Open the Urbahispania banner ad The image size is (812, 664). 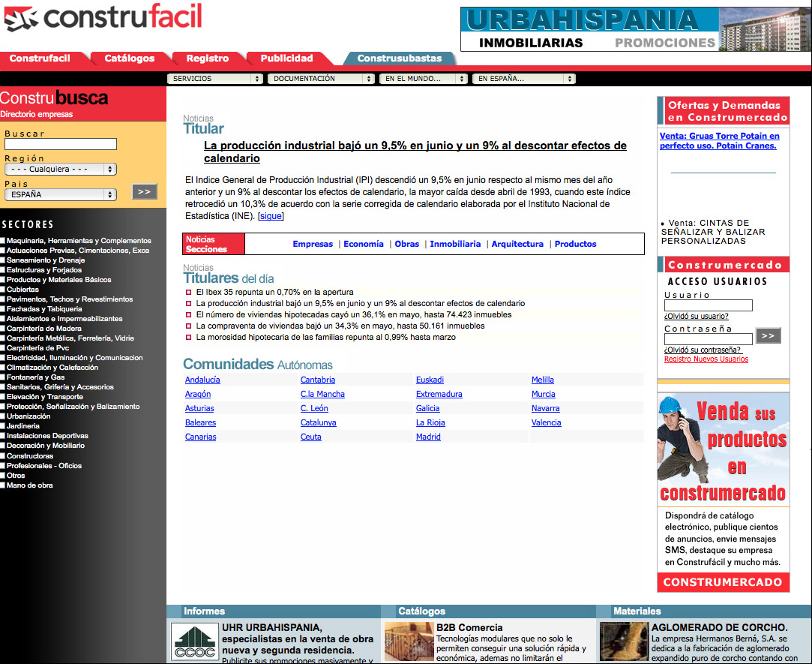635,29
